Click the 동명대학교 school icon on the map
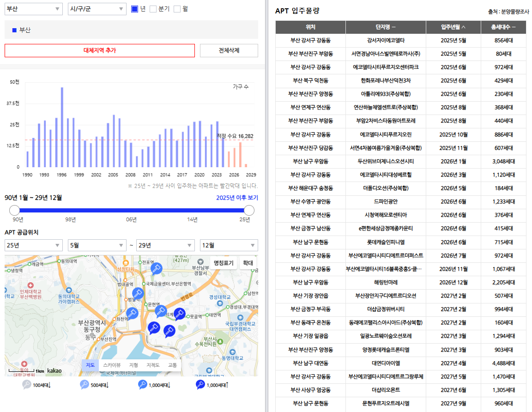 pos(232,352)
